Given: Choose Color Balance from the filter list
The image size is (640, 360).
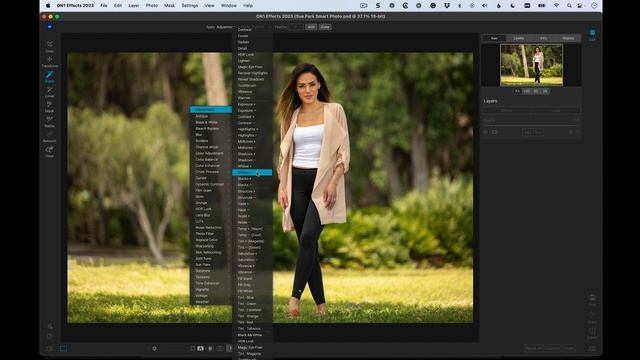Looking at the screenshot, I should pyautogui.click(x=211, y=159).
